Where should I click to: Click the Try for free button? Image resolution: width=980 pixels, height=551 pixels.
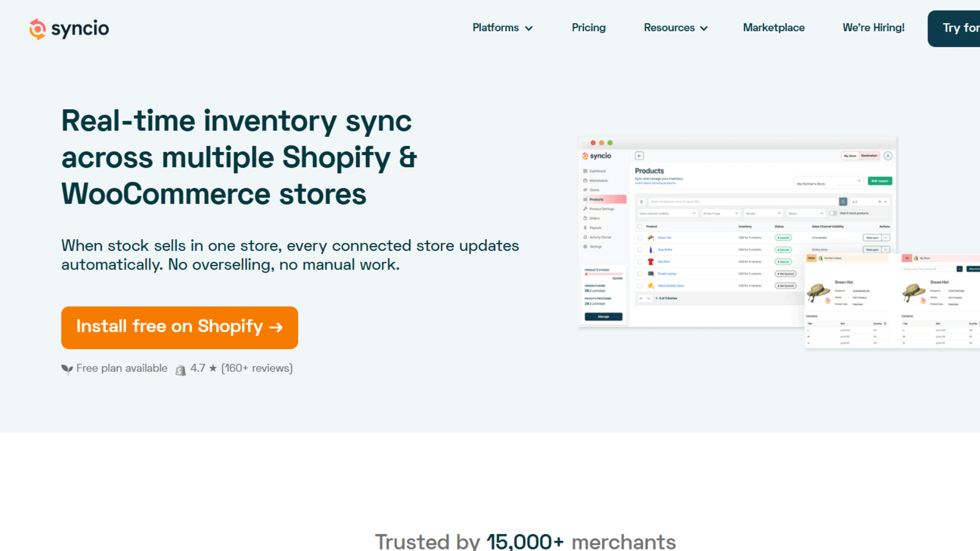[954, 29]
